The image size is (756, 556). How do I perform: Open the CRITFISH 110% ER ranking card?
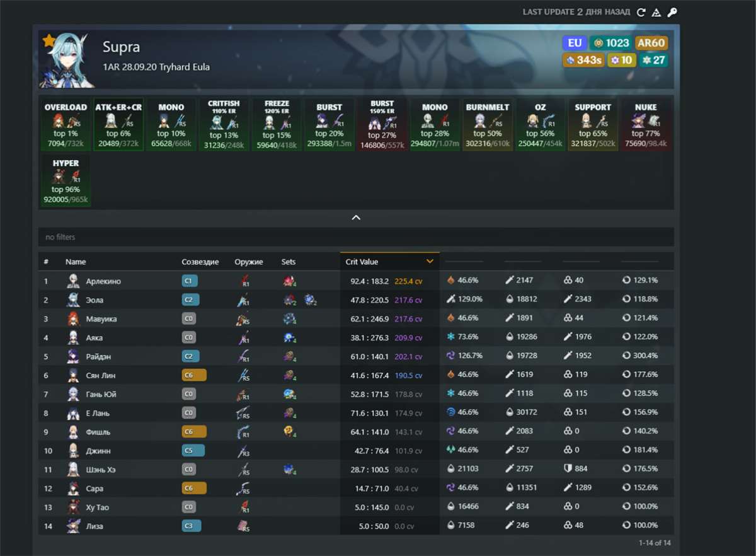coord(224,125)
